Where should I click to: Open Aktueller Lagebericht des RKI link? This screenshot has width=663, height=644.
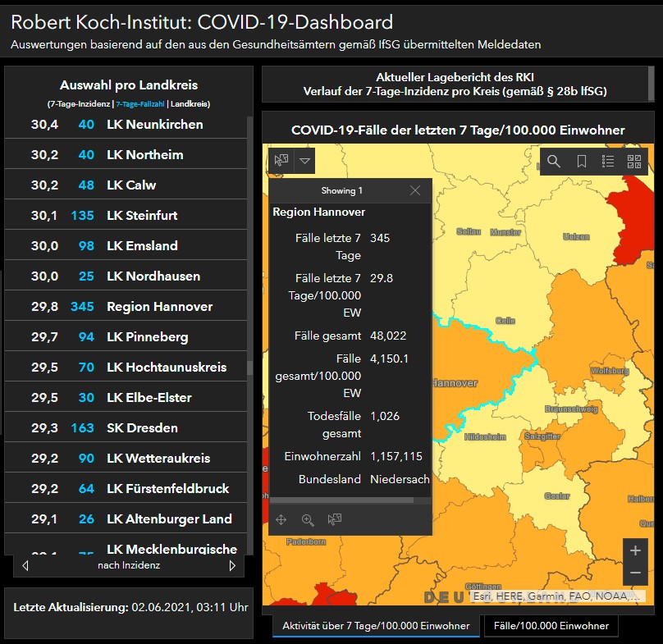(x=455, y=77)
